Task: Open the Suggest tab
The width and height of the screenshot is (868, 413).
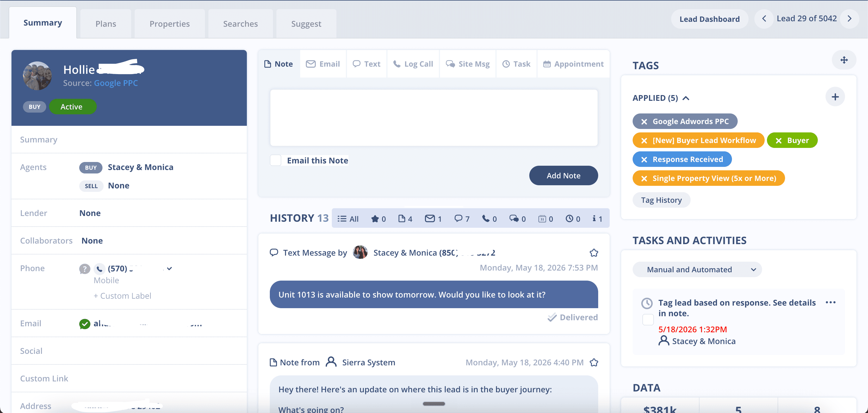Action: [306, 24]
